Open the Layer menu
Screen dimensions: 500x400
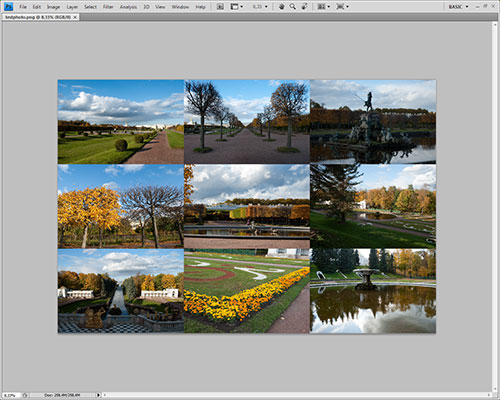(72, 7)
